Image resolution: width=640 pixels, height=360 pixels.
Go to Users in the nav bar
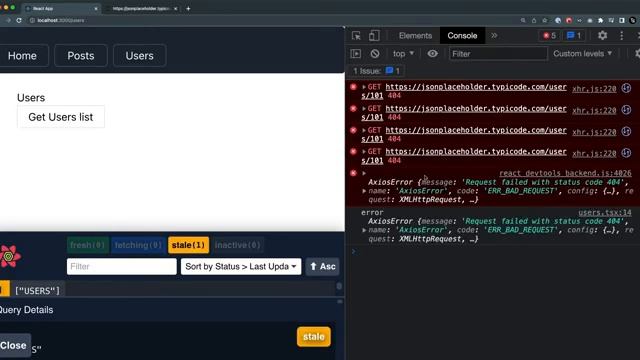tap(140, 56)
